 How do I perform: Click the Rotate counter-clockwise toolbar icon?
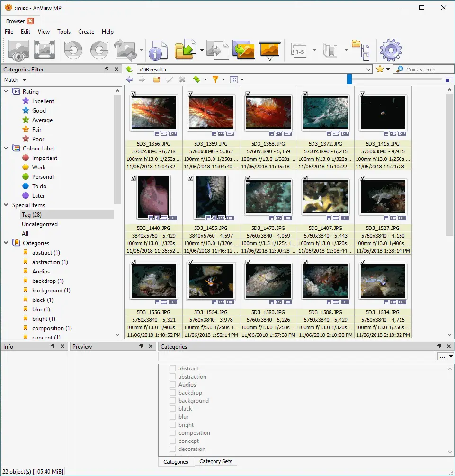click(73, 50)
